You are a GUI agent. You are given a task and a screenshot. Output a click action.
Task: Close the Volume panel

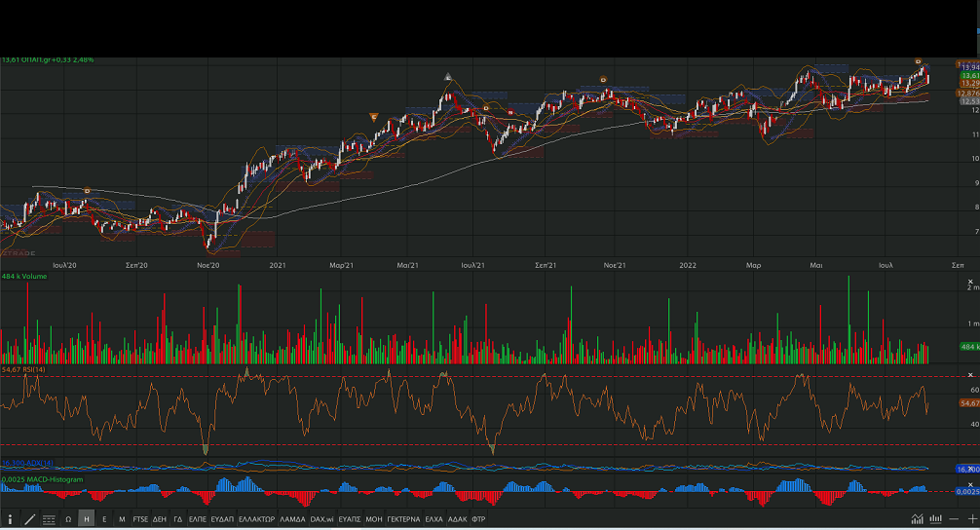pyautogui.click(x=970, y=282)
